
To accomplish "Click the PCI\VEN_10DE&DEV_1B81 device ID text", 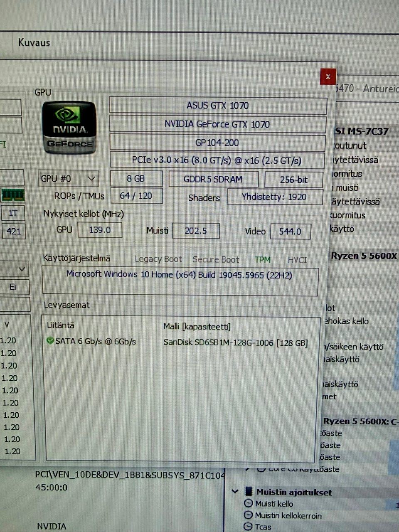I will (x=130, y=475).
